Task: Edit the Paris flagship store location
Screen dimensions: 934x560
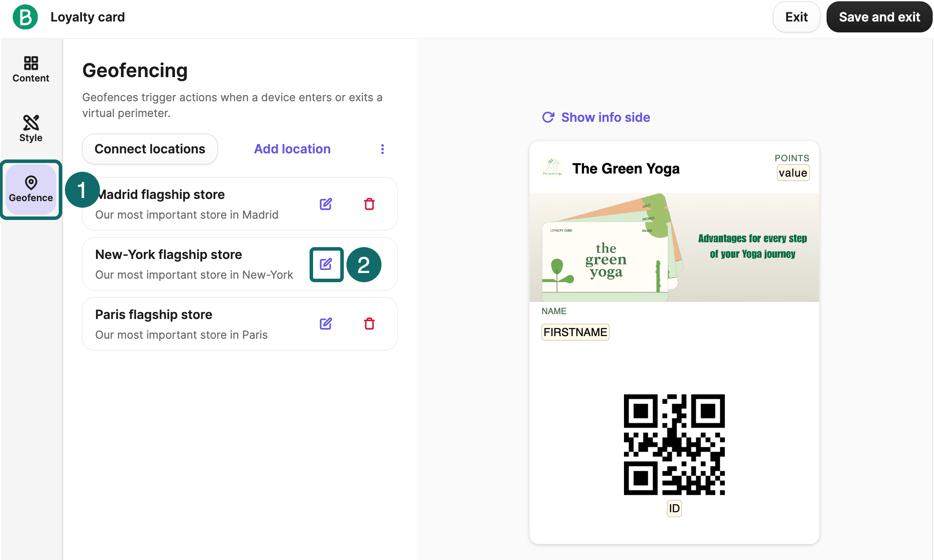Action: (x=326, y=324)
